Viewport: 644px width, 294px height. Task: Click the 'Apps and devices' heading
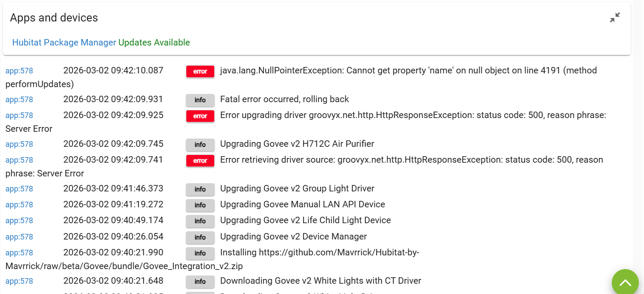click(x=54, y=18)
